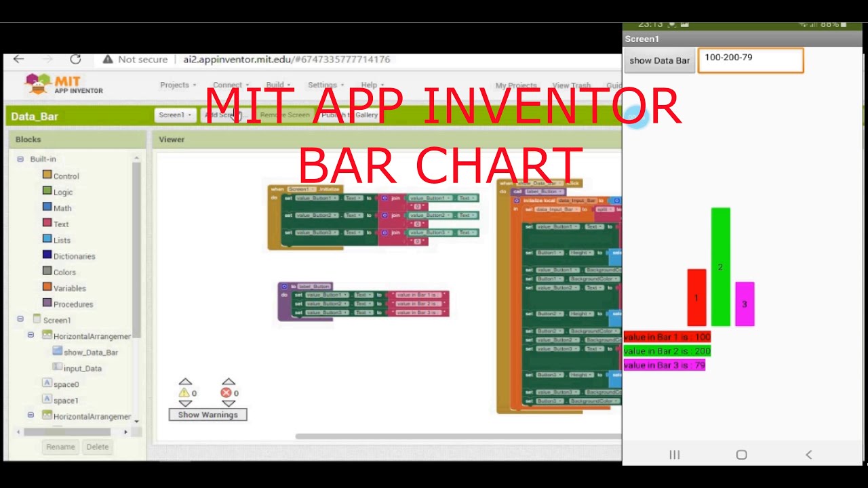Collapse the Built-in blocks tree
868x488 pixels.
click(x=20, y=159)
